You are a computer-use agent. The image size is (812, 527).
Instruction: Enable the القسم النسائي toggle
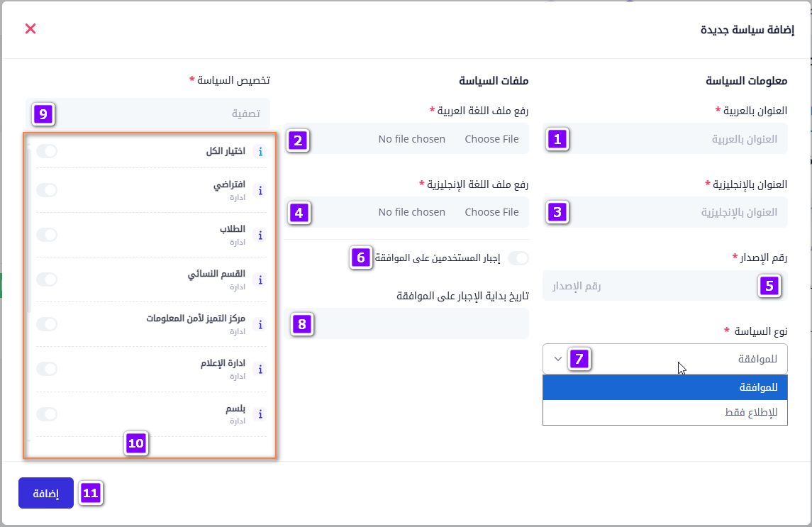pos(47,279)
